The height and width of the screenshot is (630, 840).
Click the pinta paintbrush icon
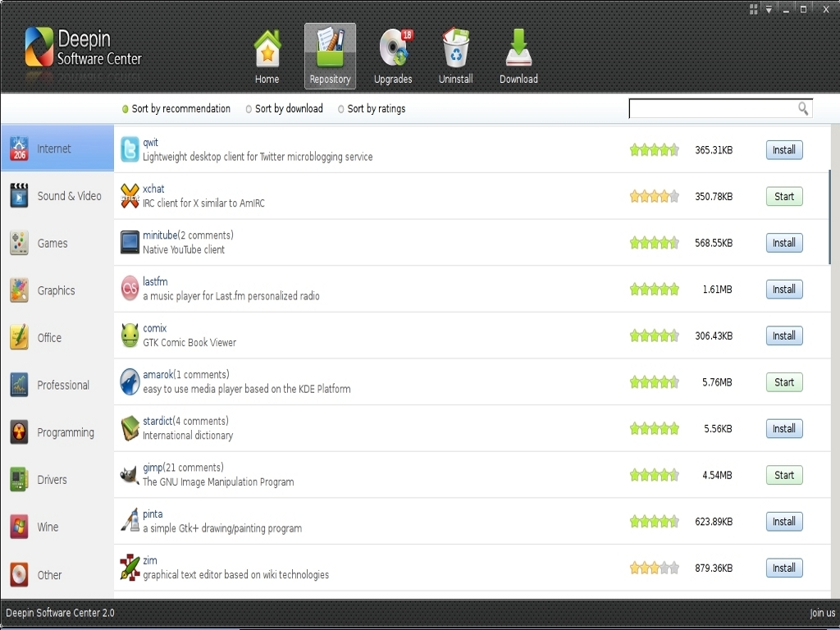[130, 521]
